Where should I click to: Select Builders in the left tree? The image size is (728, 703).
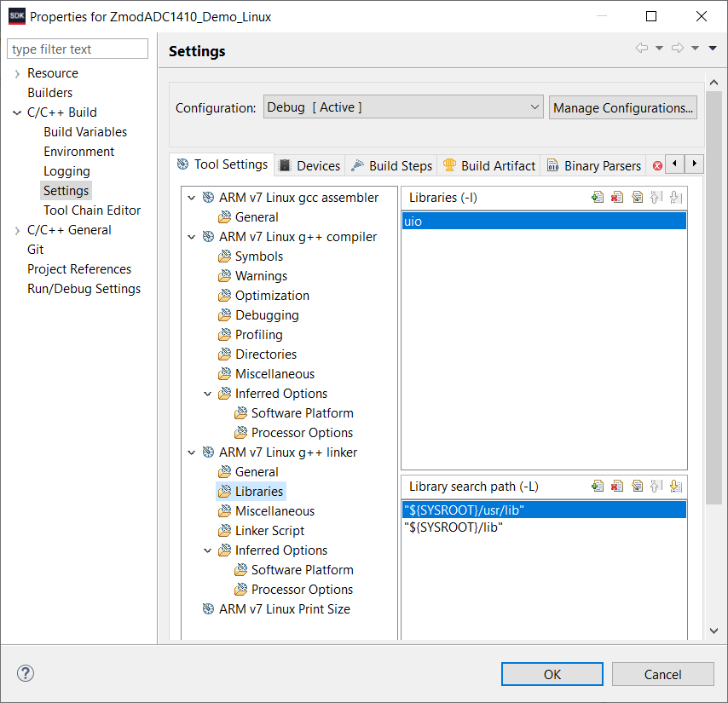(49, 93)
